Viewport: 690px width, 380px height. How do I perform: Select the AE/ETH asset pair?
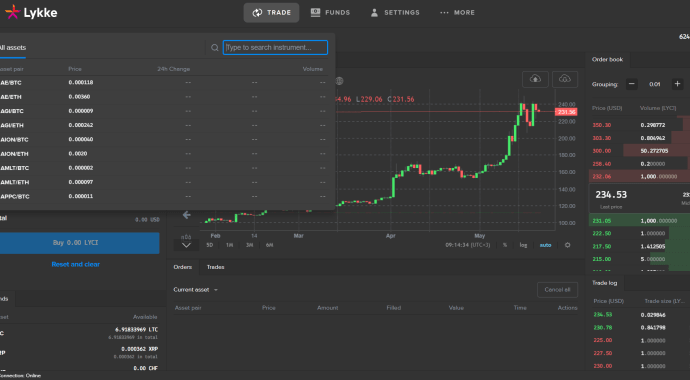click(x=164, y=97)
